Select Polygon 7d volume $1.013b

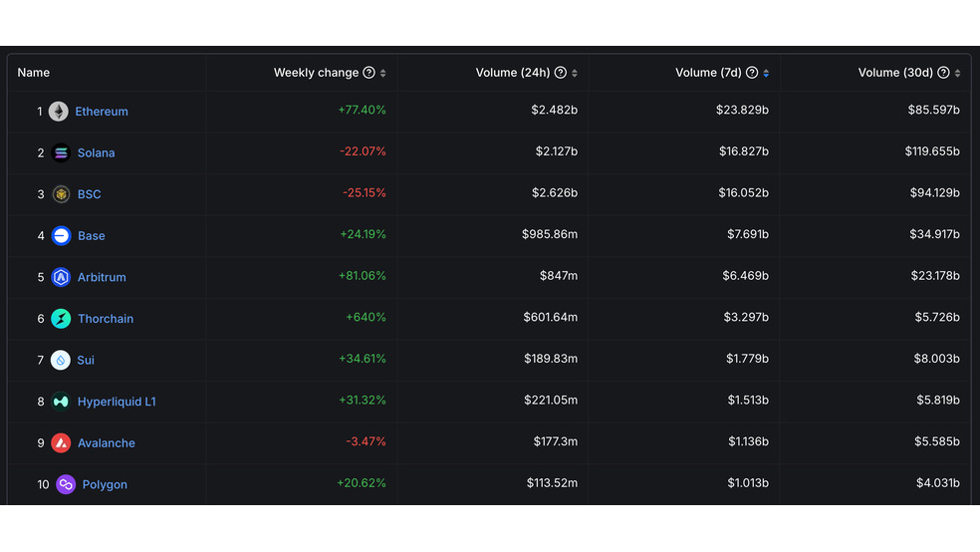(x=748, y=483)
